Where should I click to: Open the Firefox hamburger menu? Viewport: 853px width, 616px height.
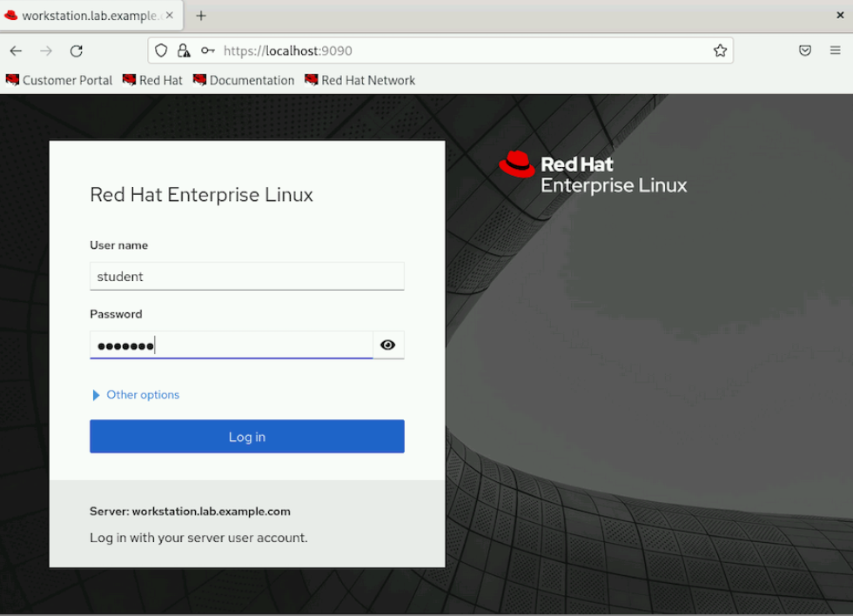[x=835, y=50]
